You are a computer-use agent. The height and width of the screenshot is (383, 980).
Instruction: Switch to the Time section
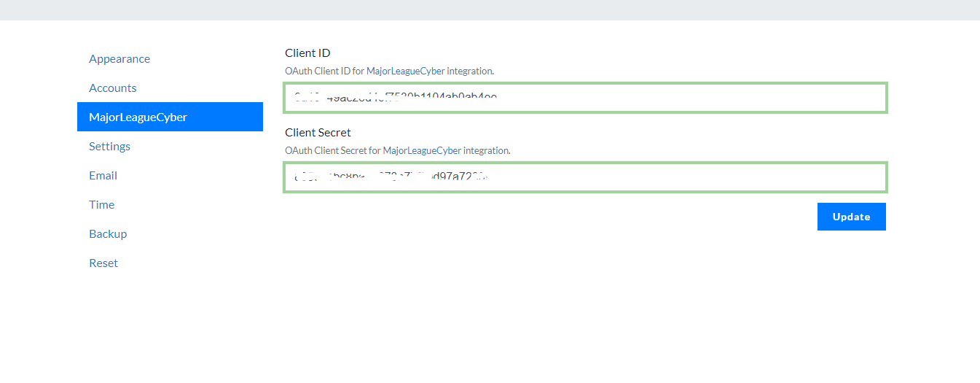(x=102, y=205)
